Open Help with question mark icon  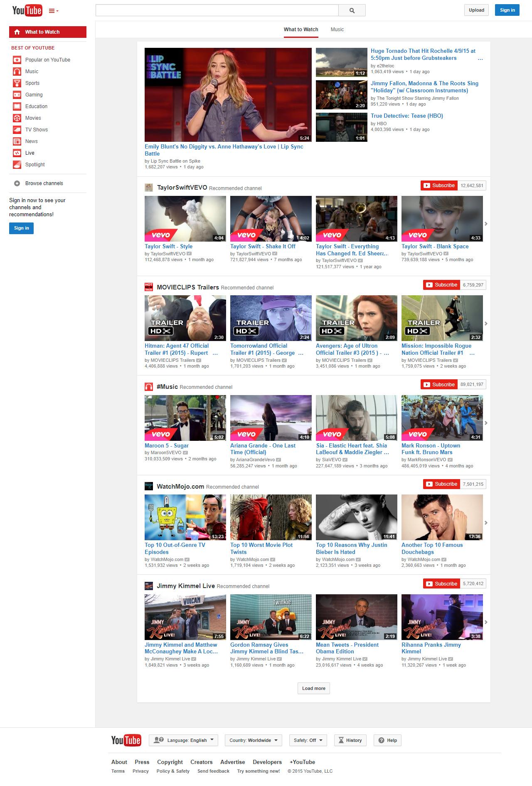pyautogui.click(x=387, y=740)
